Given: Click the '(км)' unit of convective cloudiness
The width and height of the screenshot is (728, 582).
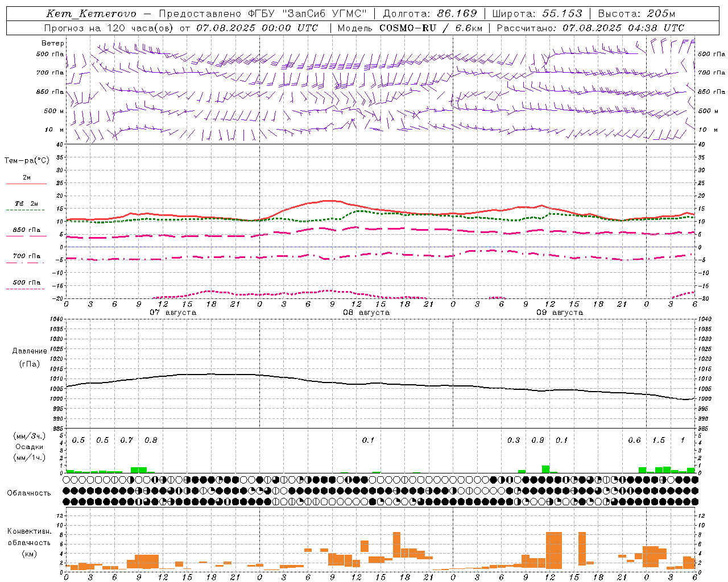Looking at the screenshot, I should click(30, 553).
